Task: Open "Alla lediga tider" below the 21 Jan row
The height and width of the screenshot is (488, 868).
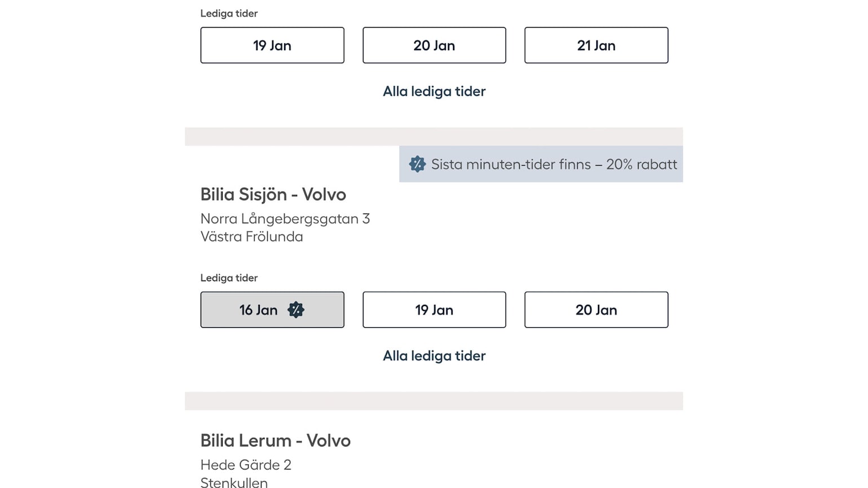Action: (x=434, y=91)
